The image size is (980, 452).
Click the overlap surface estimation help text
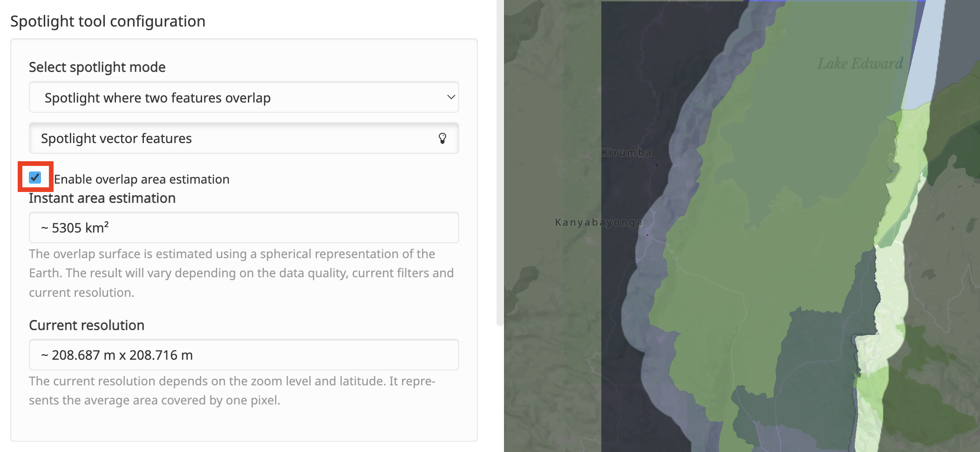pyautogui.click(x=241, y=273)
